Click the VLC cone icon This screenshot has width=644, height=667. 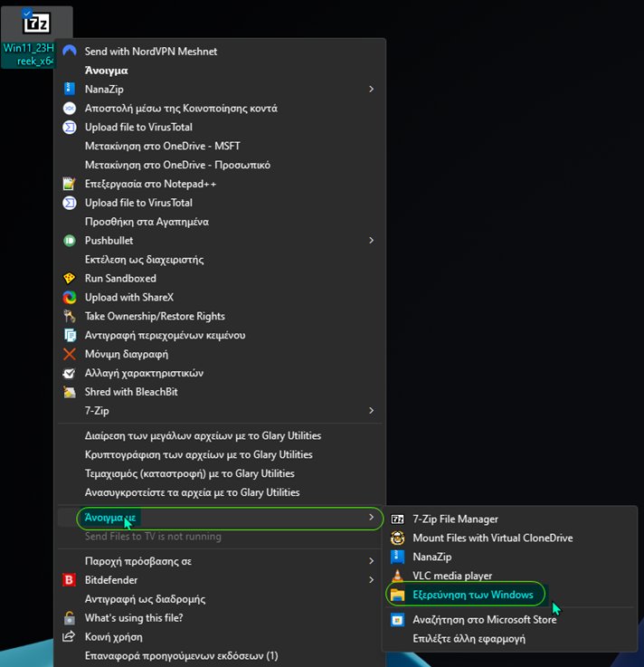[x=397, y=575]
